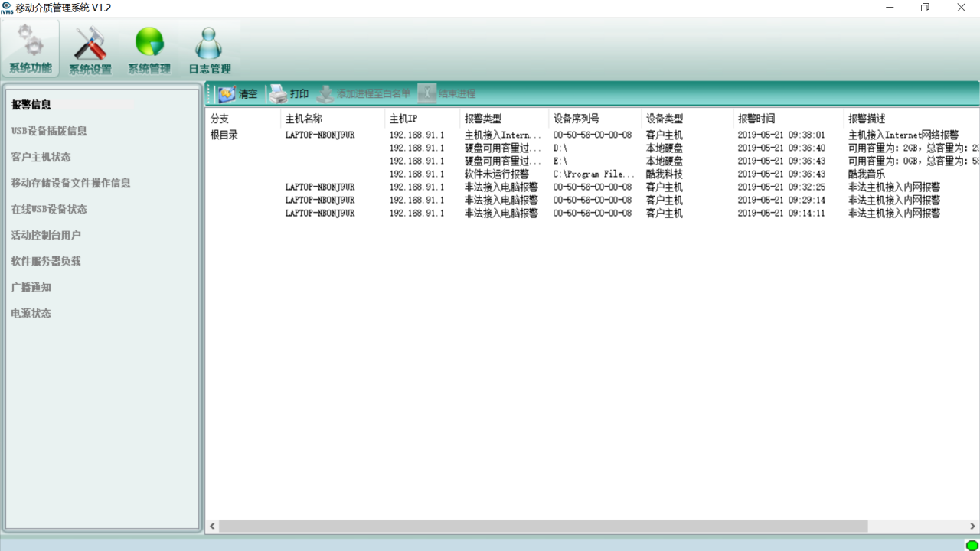Sort by the 报警时间 column header

[x=788, y=119]
